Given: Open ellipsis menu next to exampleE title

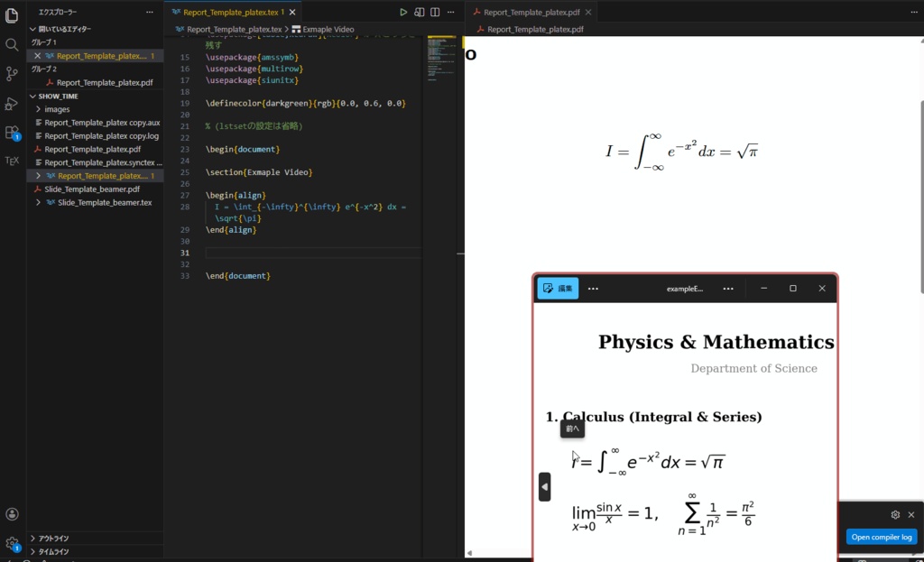Looking at the screenshot, I should (728, 288).
